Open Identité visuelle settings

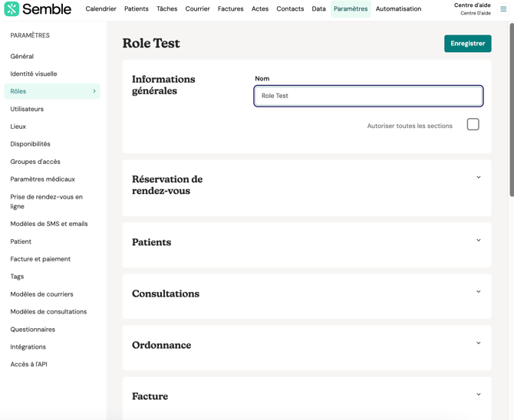[34, 74]
